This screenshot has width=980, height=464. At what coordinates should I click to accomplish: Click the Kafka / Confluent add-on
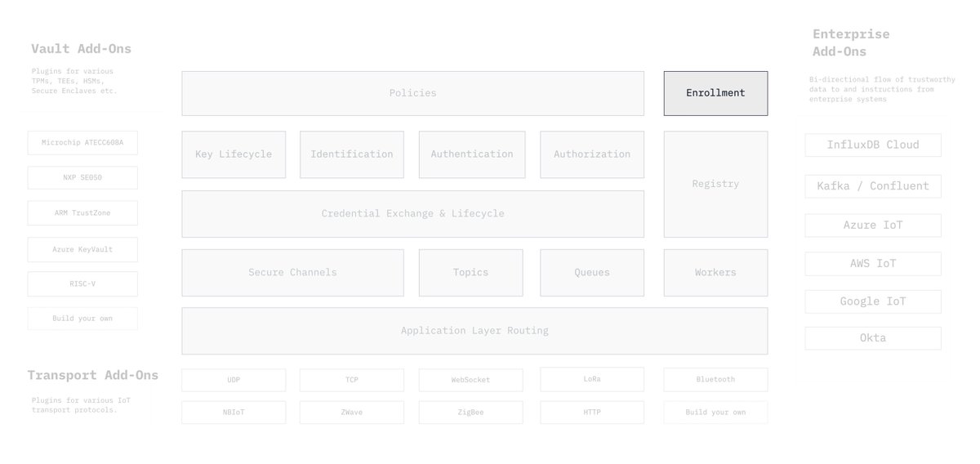pyautogui.click(x=873, y=186)
